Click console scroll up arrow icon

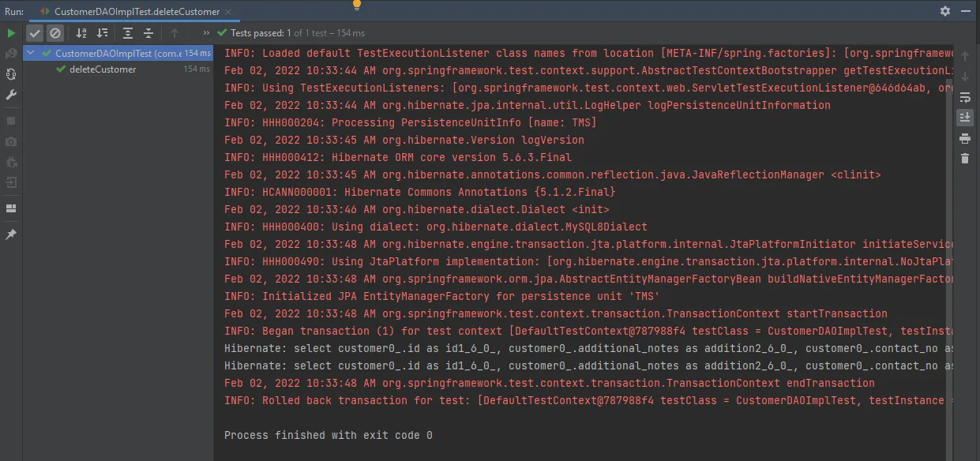click(x=965, y=56)
